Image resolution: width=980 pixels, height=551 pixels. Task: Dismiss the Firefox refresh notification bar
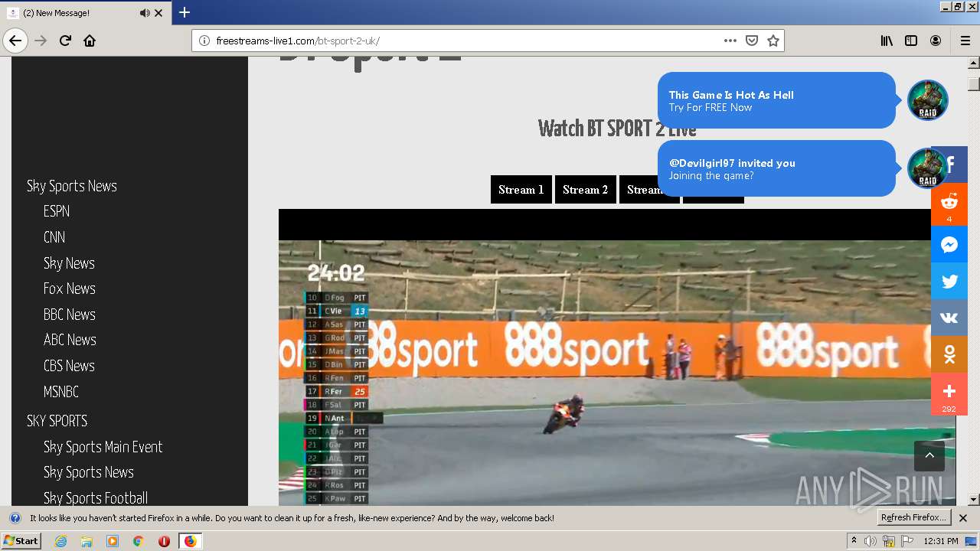(963, 518)
